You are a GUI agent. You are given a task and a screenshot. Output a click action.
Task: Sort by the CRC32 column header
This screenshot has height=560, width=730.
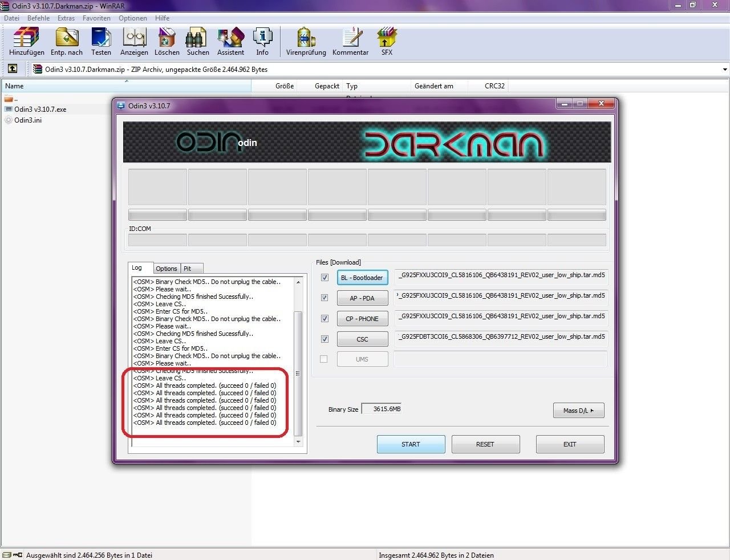488,86
